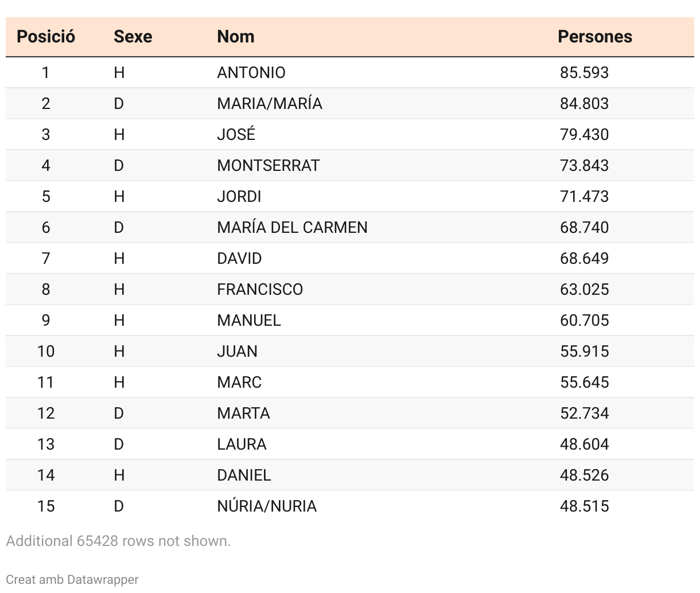This screenshot has height=593, width=700.
Task: Click the value 68.649 for DAVID
Action: coord(584,259)
